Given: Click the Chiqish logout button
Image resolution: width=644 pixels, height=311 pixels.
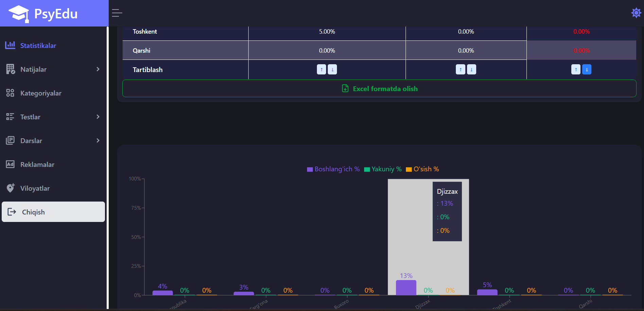Looking at the screenshot, I should tap(53, 212).
